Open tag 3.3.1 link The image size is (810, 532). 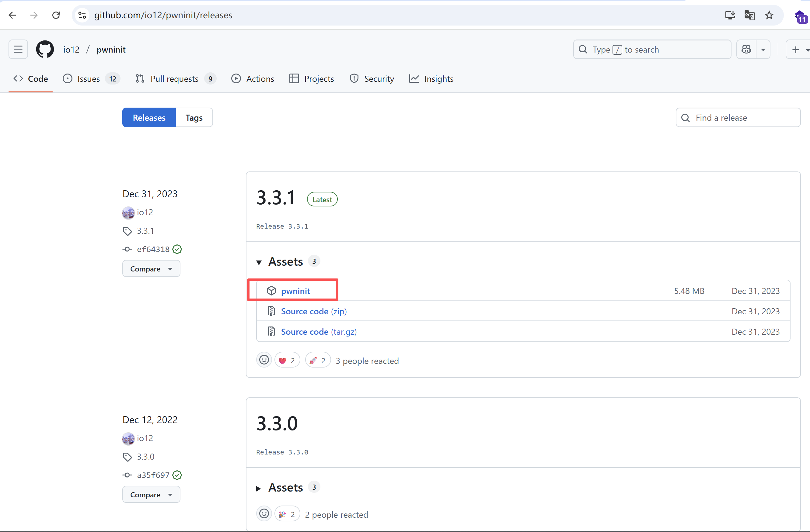coord(145,231)
